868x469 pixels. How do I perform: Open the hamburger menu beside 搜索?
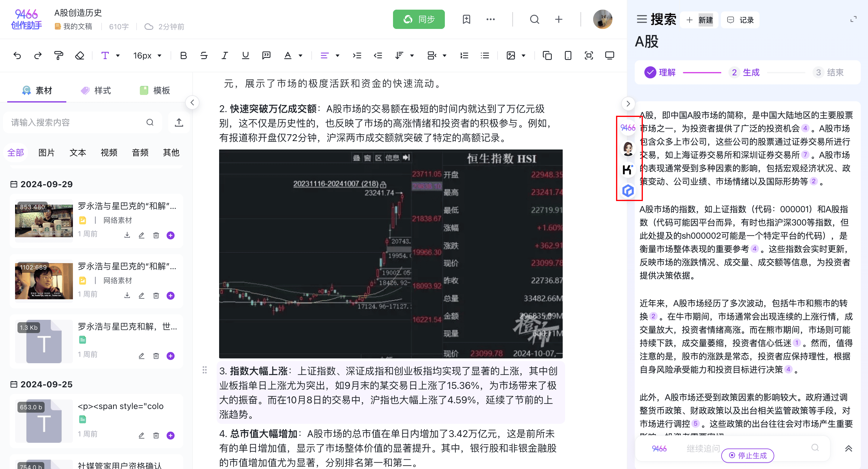click(642, 19)
